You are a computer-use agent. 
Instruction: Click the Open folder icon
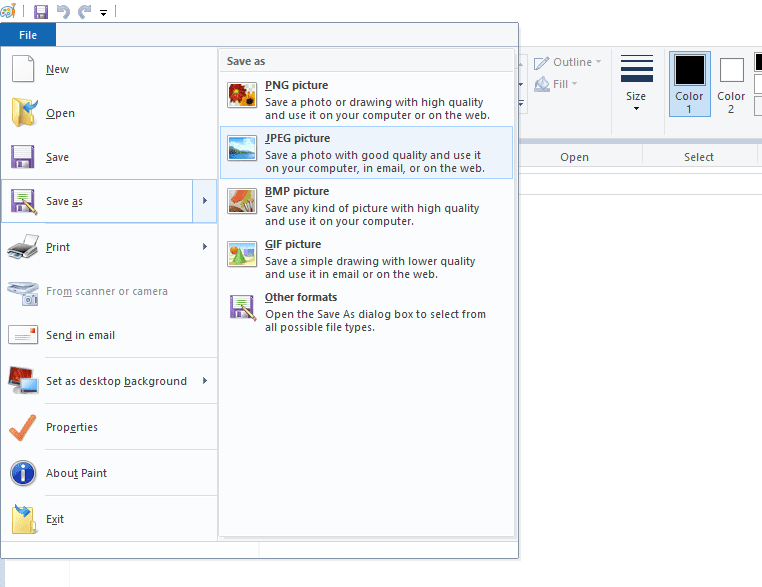tap(24, 112)
